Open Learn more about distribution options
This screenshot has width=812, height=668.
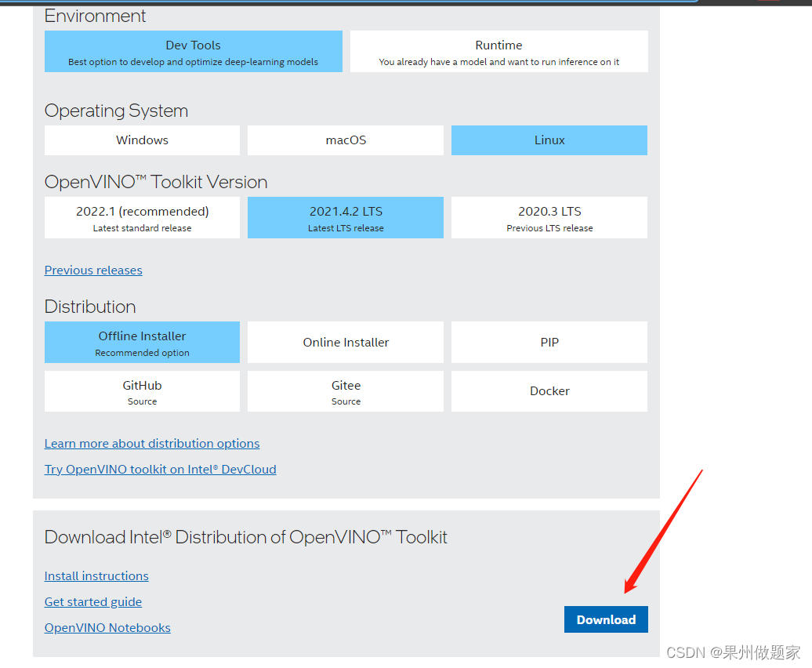151,443
